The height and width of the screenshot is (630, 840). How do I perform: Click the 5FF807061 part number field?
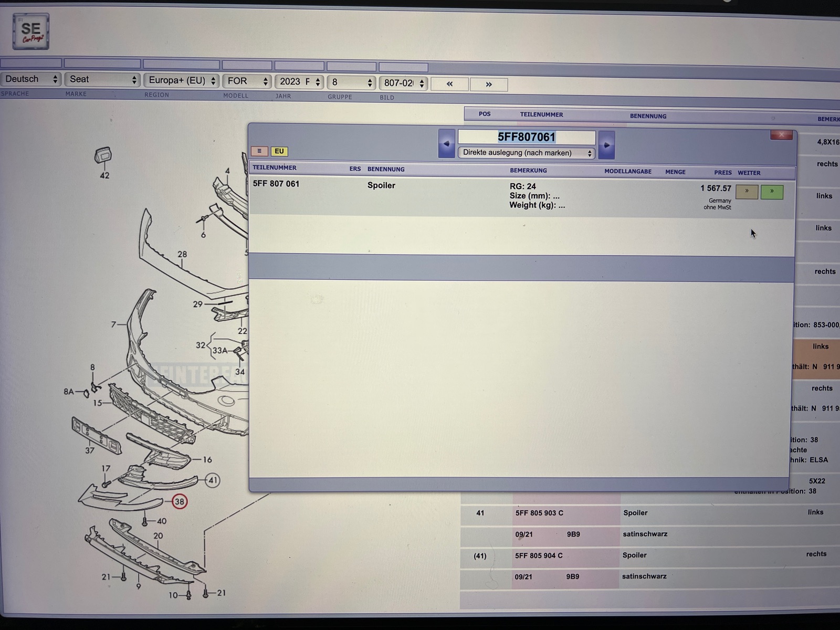coord(527,137)
